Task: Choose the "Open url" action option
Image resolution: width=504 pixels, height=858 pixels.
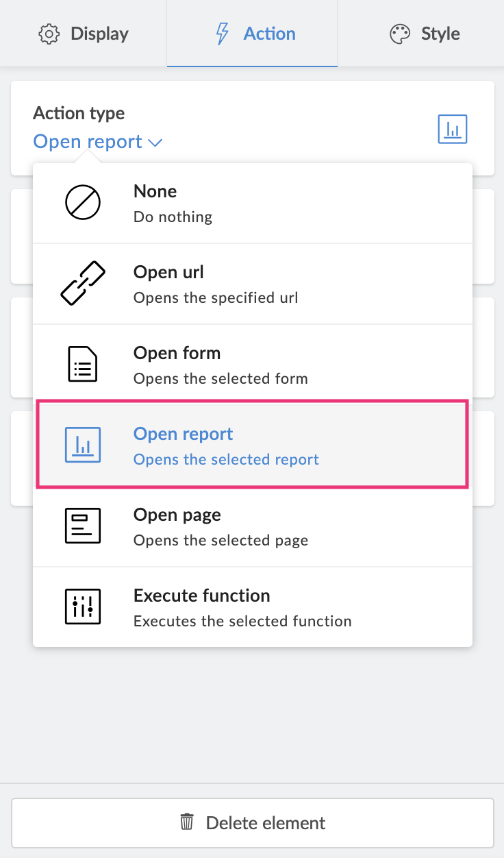Action: pyautogui.click(x=252, y=284)
